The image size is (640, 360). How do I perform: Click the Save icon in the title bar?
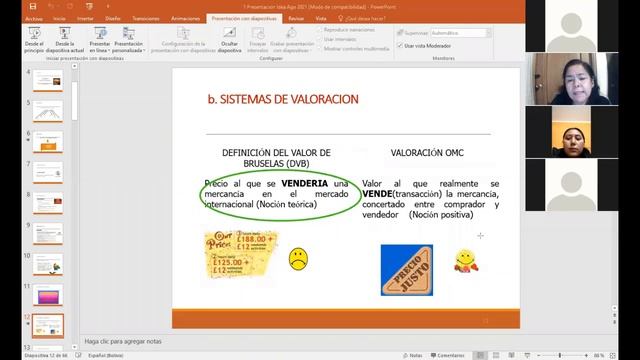[x=33, y=6]
